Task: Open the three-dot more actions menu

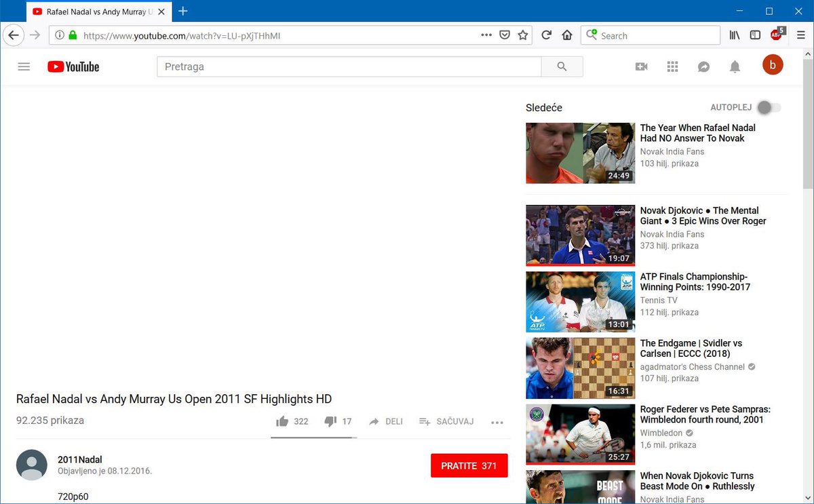Action: 497,423
